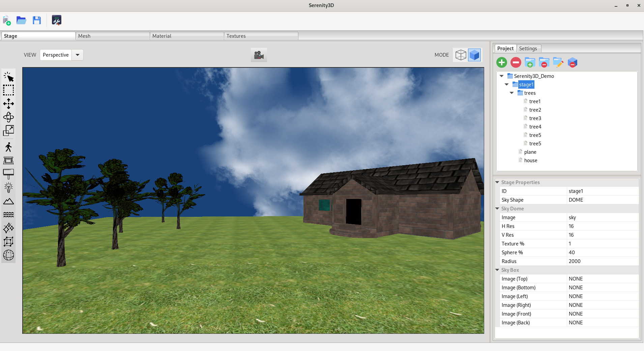Screen dimensions: 644x351
Task: Save project with floppy disk icon
Action: (x=37, y=20)
